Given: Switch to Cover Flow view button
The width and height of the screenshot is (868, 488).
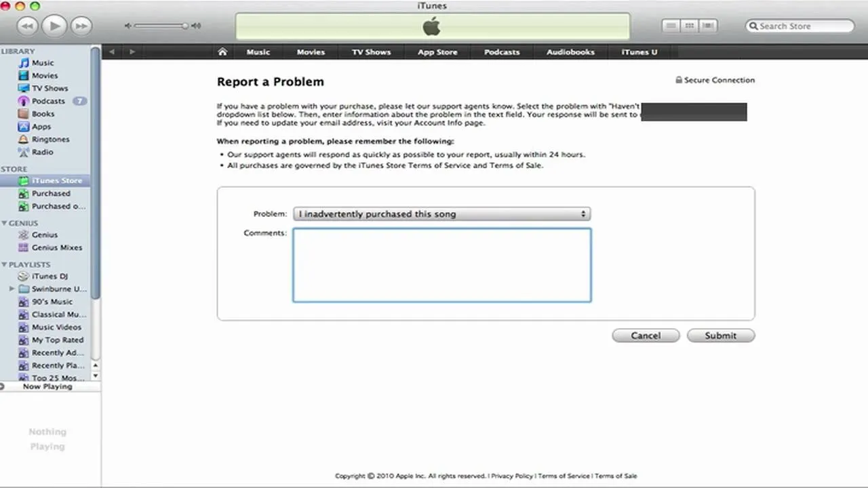Looking at the screenshot, I should point(708,26).
